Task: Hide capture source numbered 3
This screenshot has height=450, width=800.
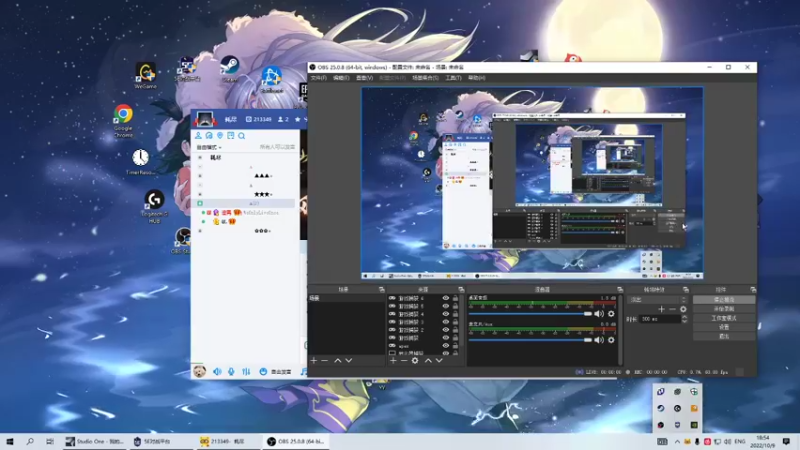Action: pyautogui.click(x=445, y=322)
